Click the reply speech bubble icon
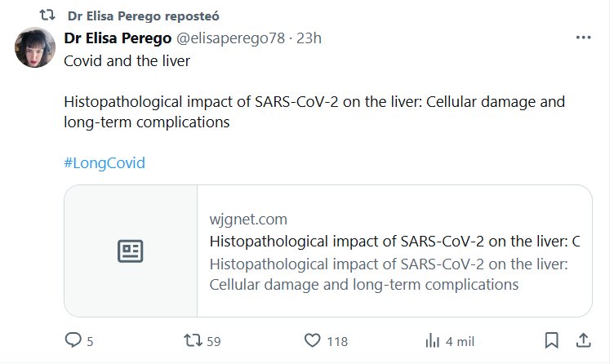 pyautogui.click(x=73, y=341)
